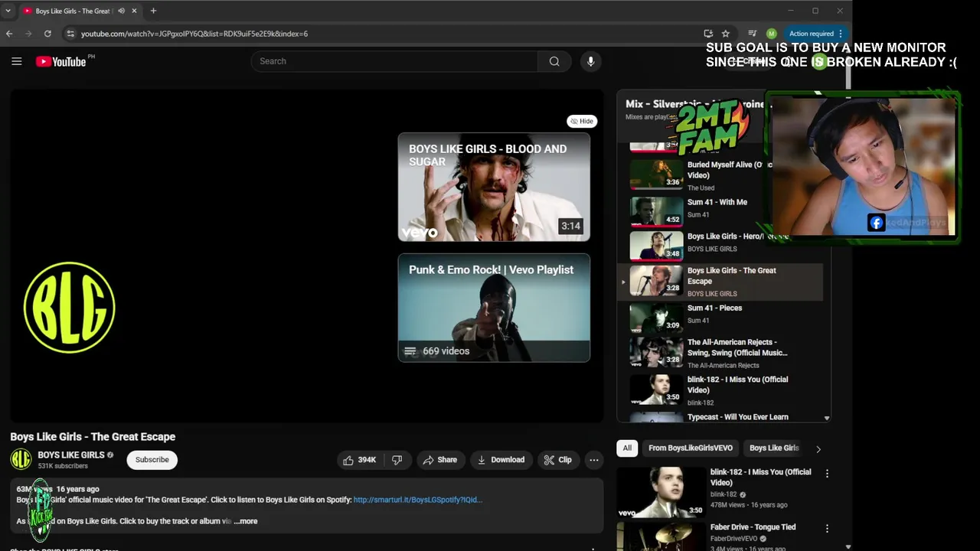This screenshot has height=551, width=980.
Task: Go to the YouTube home logo
Action: coord(61,61)
